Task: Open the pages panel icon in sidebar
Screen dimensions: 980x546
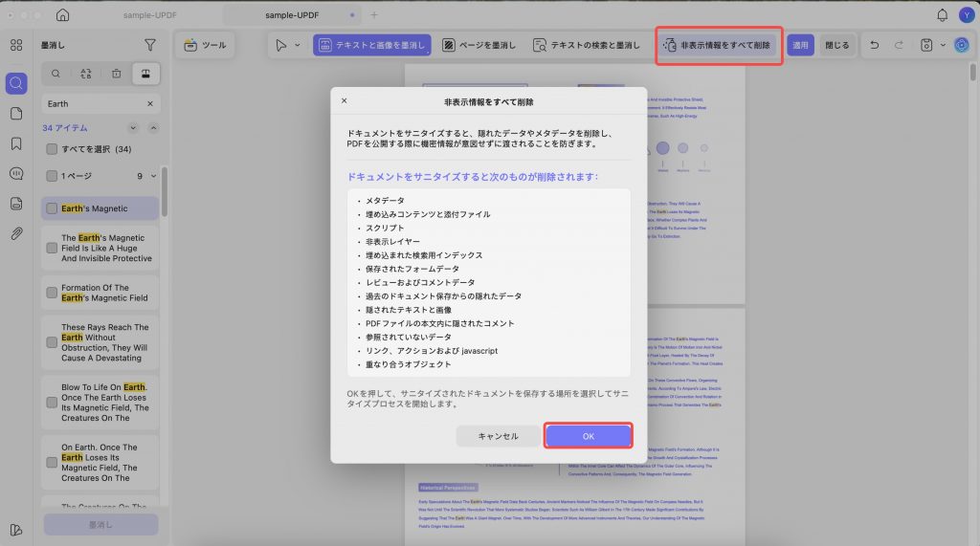Action: (x=16, y=113)
